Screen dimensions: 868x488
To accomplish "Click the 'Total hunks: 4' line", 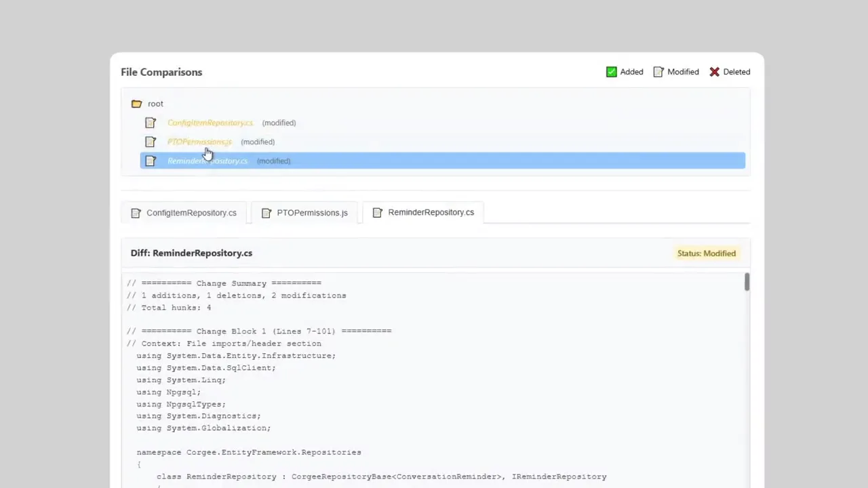I will 169,308.
